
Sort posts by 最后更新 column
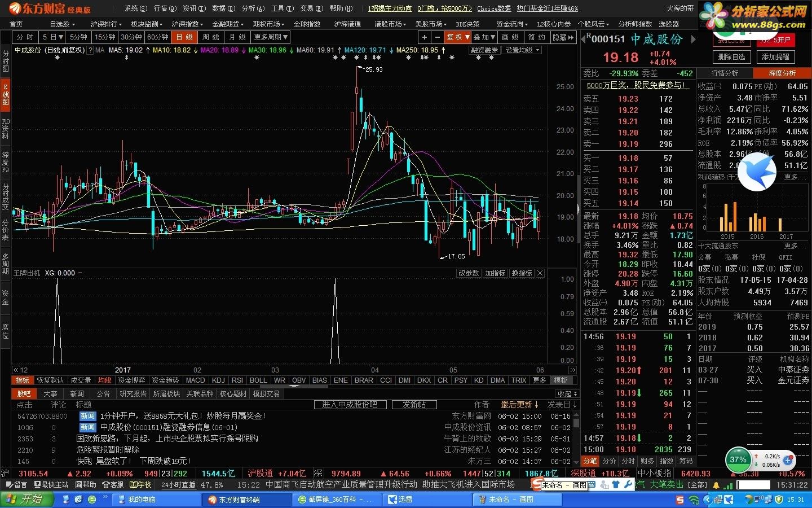click(520, 405)
